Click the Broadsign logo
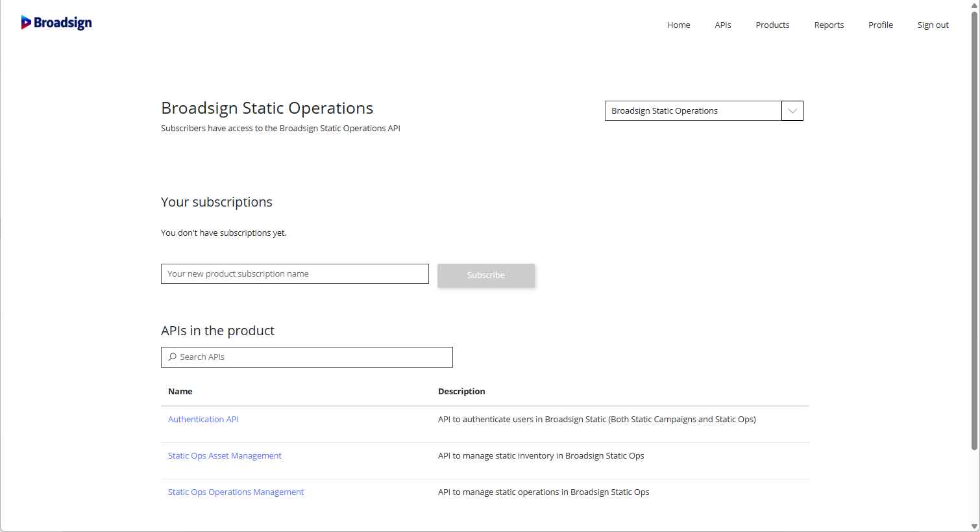This screenshot has width=980, height=532. point(56,23)
